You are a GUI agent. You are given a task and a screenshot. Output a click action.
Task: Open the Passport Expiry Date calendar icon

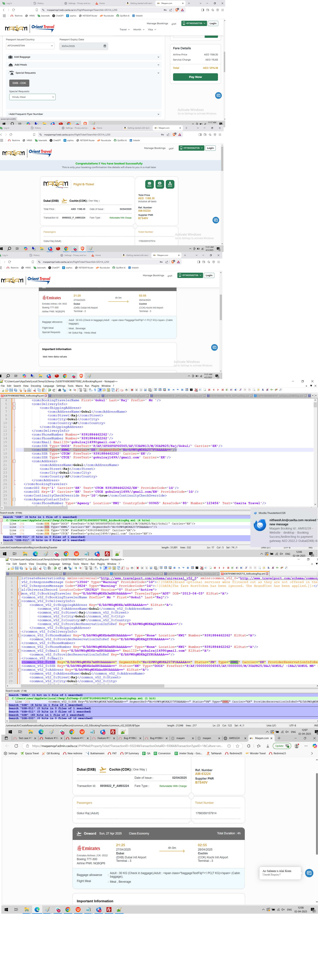pyautogui.click(x=105, y=46)
